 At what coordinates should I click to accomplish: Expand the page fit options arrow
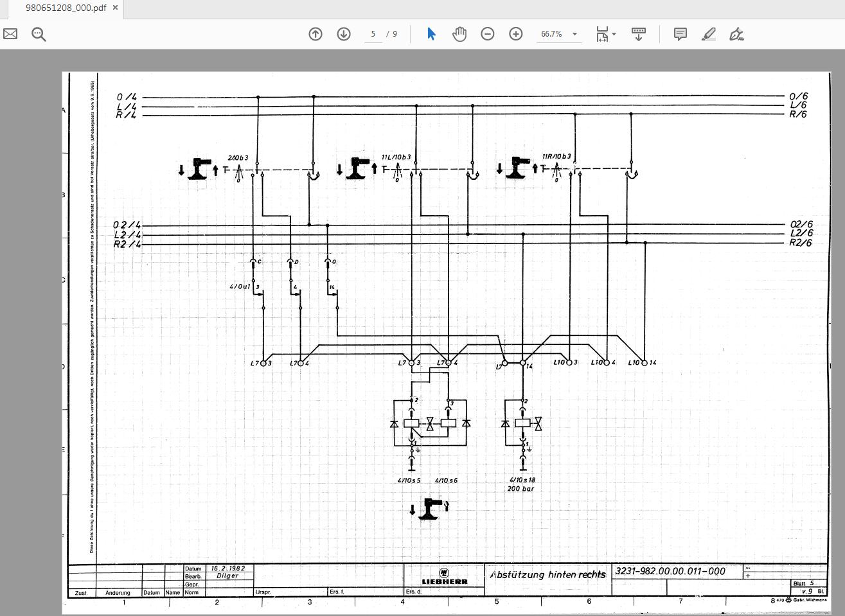(614, 34)
